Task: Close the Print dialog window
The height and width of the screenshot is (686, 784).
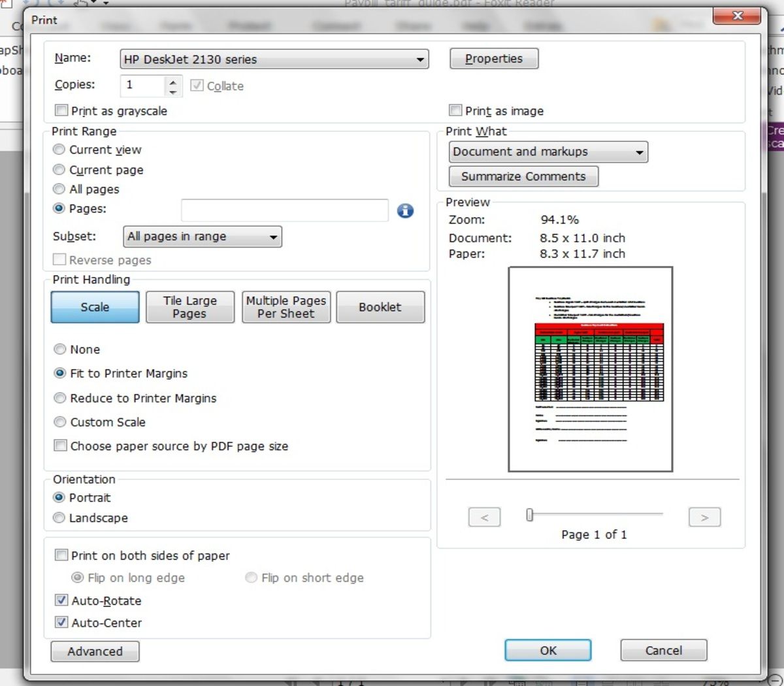Action: [x=737, y=16]
